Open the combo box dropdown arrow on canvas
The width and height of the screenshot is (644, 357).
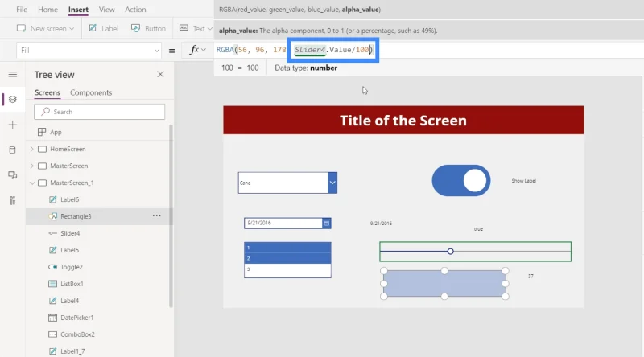pos(332,183)
